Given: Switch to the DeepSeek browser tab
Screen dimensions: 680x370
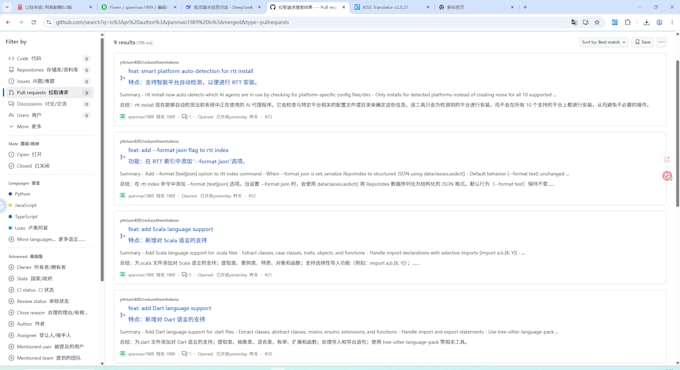Looking at the screenshot, I should 223,7.
